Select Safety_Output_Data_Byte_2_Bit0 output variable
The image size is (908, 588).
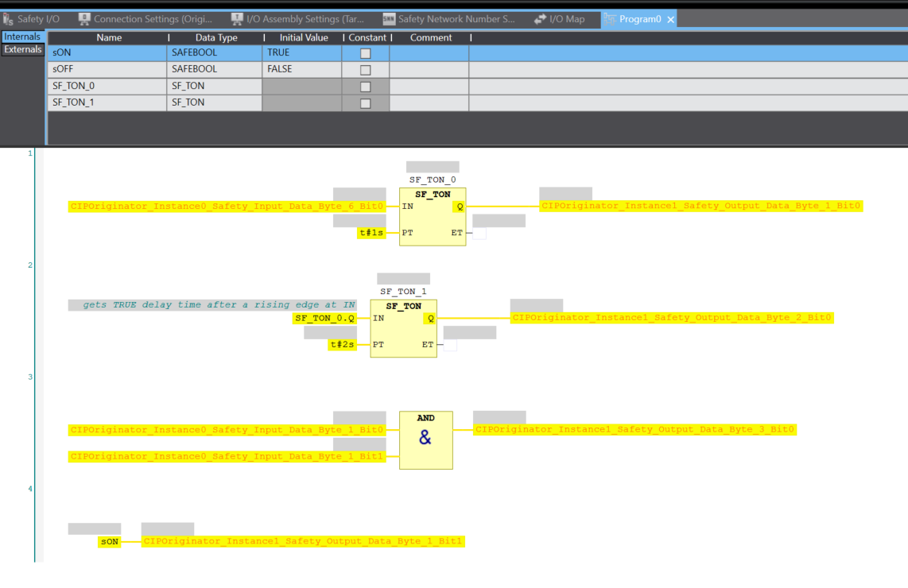672,318
